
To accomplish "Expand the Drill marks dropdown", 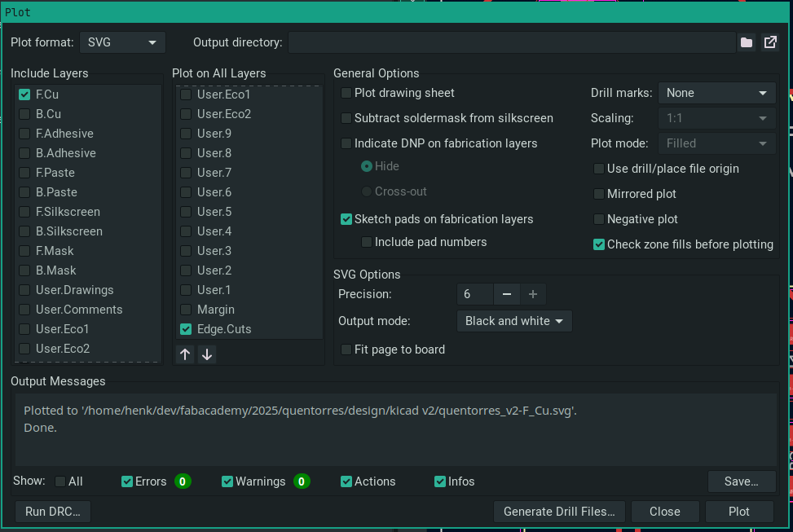I will 716,93.
